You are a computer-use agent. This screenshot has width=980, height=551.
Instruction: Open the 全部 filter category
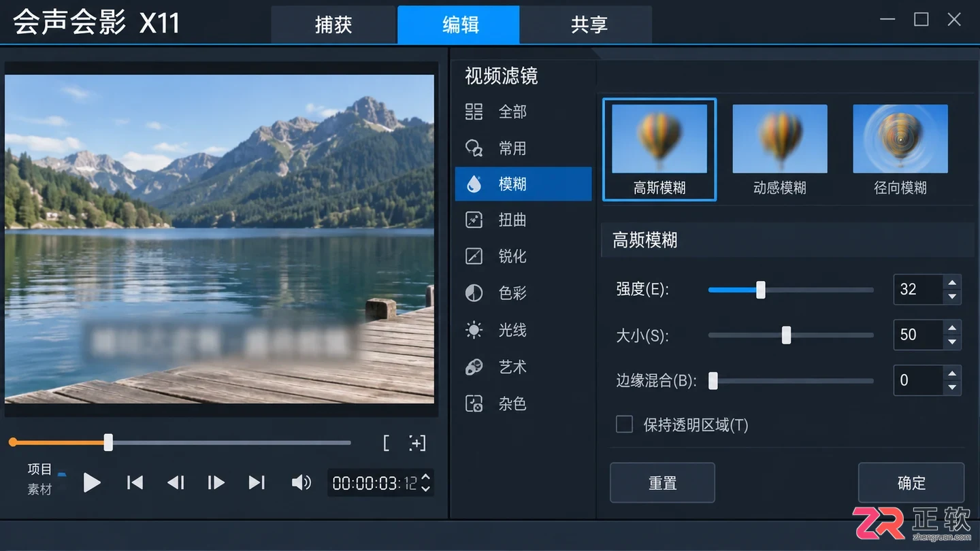point(523,112)
